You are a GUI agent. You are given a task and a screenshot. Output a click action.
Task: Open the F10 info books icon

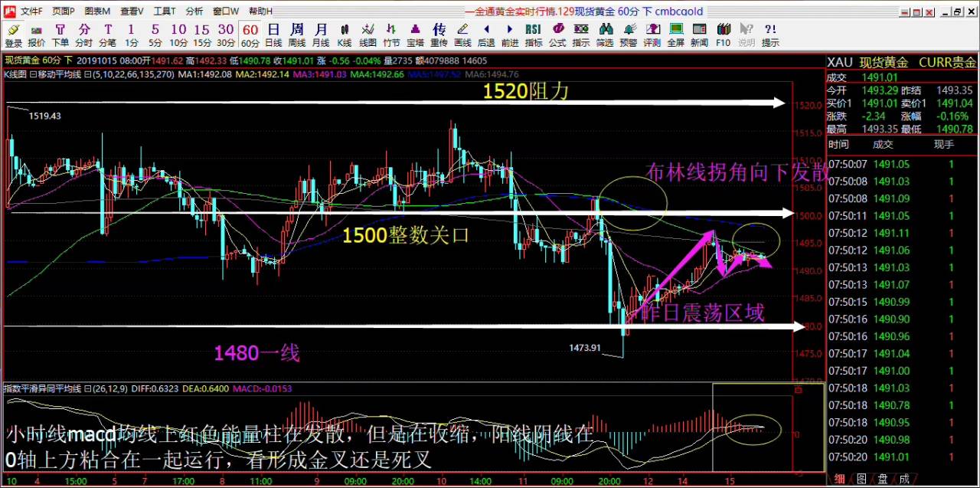click(724, 35)
